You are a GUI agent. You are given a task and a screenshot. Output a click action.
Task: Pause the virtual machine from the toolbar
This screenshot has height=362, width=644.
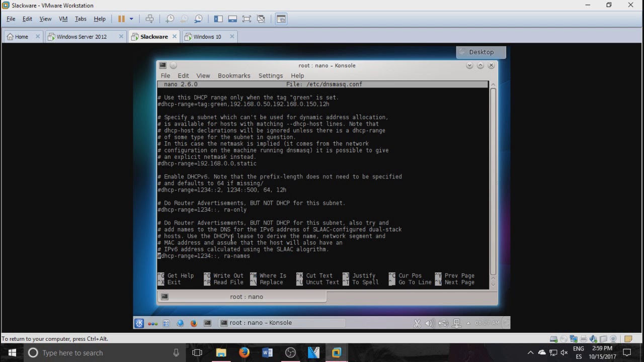tap(121, 19)
